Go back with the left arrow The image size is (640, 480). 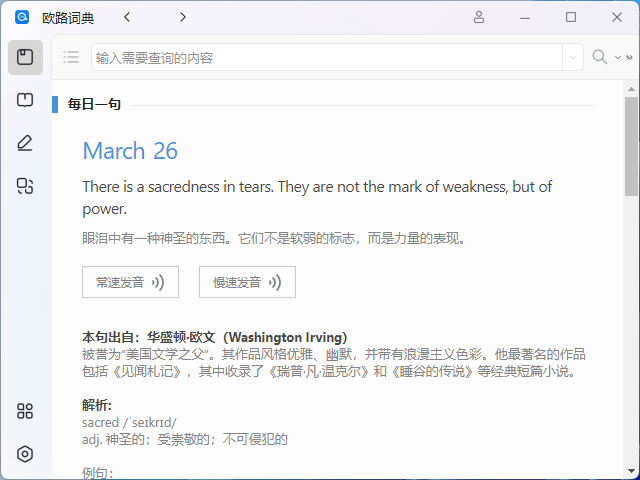pos(127,17)
